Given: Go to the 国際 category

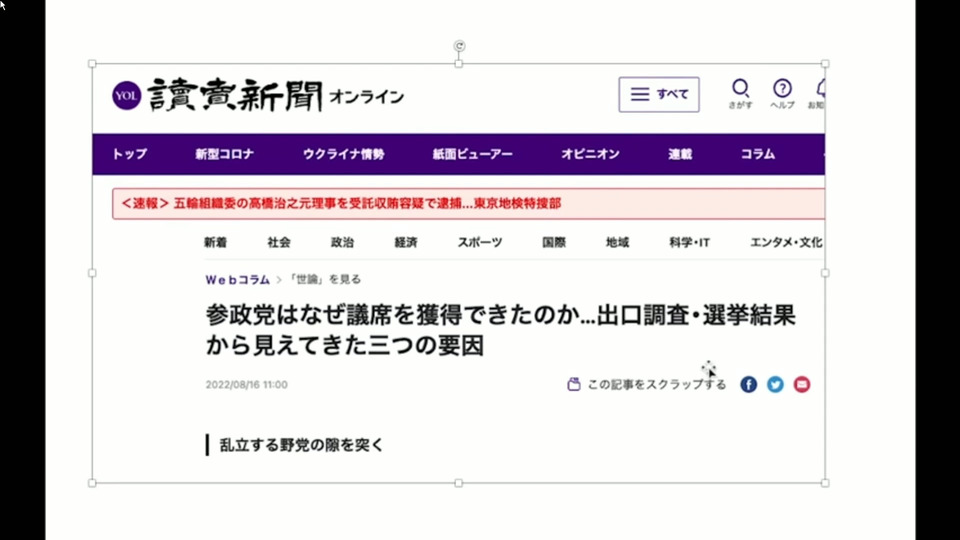Looking at the screenshot, I should [x=554, y=242].
